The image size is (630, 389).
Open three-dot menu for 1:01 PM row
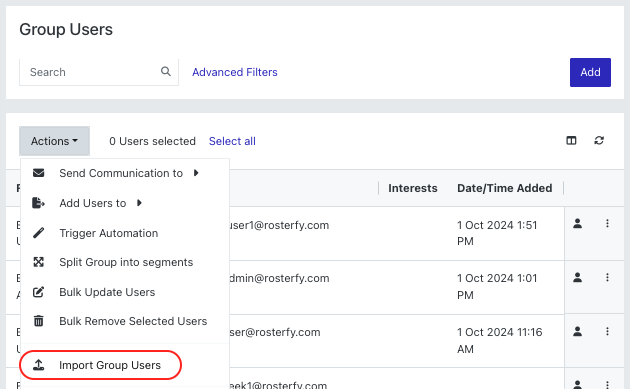point(607,277)
